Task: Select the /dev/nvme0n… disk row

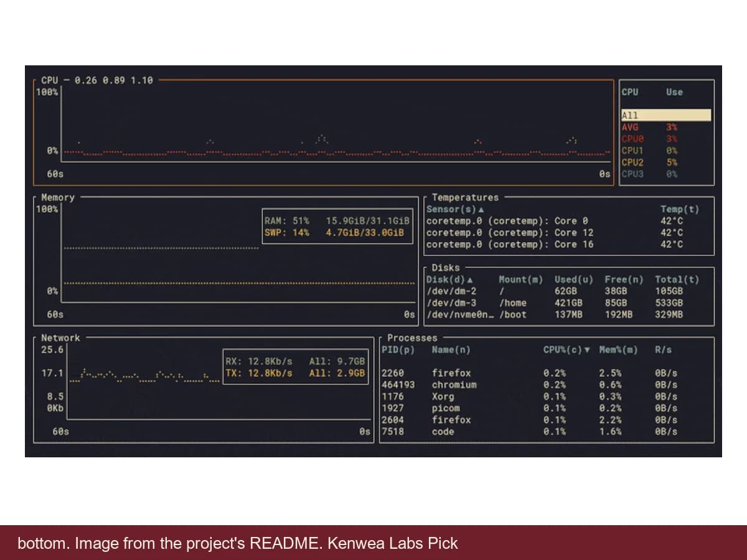Action: [x=569, y=315]
